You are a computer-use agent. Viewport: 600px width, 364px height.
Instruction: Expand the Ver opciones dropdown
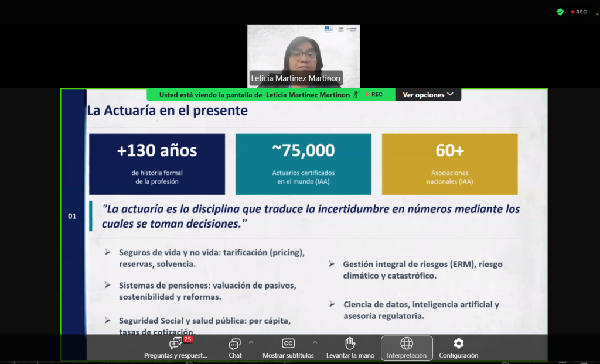(428, 94)
